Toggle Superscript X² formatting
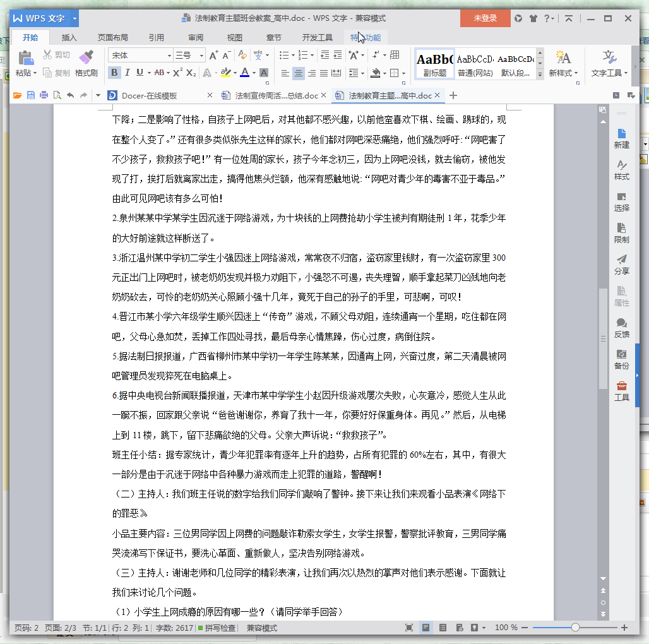Viewport: 649px width, 644px height. pyautogui.click(x=177, y=73)
